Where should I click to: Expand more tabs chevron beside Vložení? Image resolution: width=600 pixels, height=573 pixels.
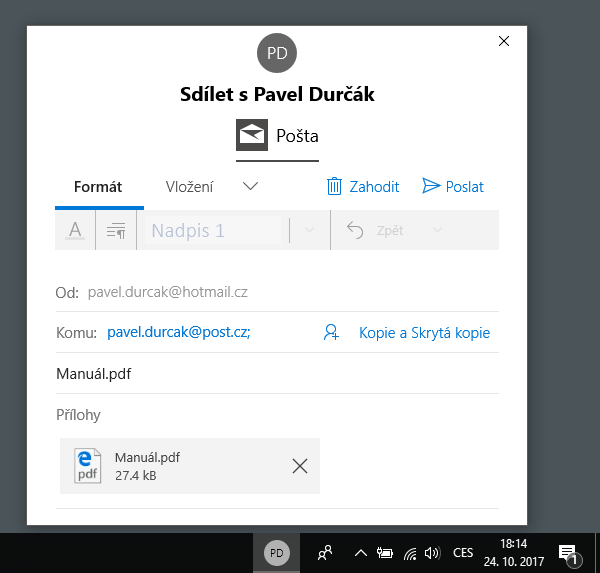251,186
